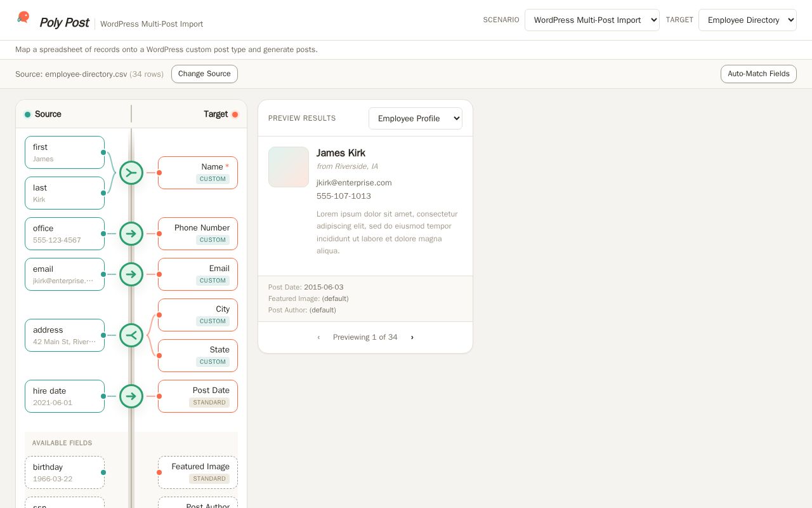Click 'from Riverside, IA' preview text

pos(347,166)
